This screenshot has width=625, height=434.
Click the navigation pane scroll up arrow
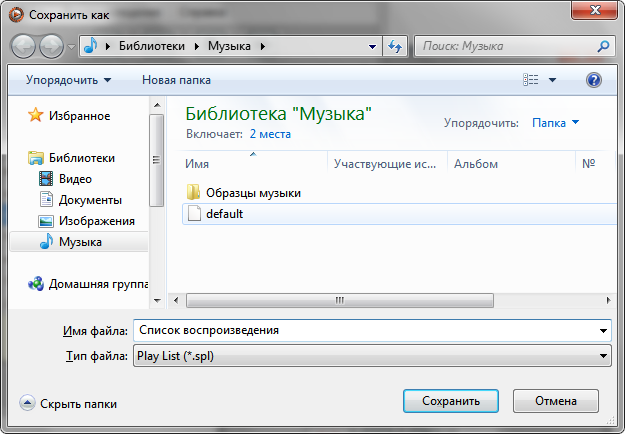click(x=157, y=105)
